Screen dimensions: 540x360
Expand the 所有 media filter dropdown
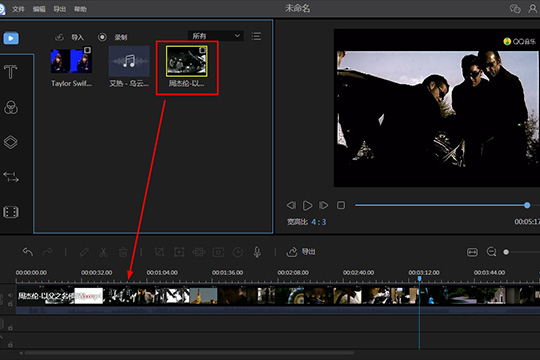(x=216, y=36)
